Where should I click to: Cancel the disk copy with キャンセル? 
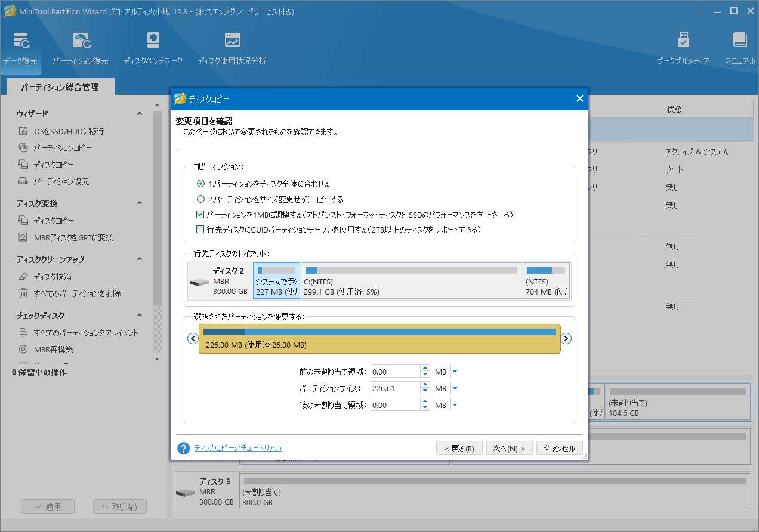click(560, 449)
